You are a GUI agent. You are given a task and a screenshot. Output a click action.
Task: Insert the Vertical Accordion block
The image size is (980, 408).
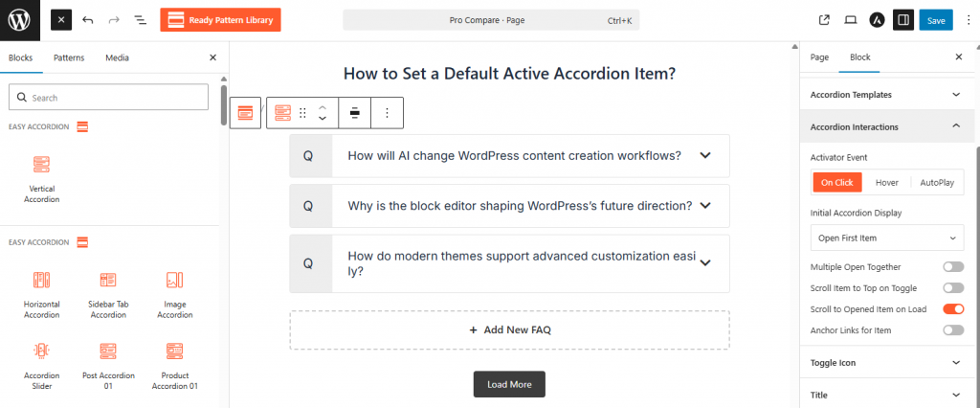tap(42, 177)
